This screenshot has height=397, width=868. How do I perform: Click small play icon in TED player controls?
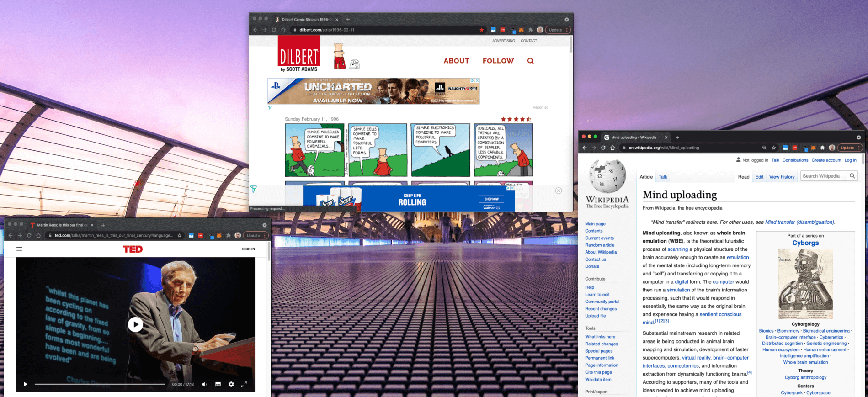coord(26,384)
